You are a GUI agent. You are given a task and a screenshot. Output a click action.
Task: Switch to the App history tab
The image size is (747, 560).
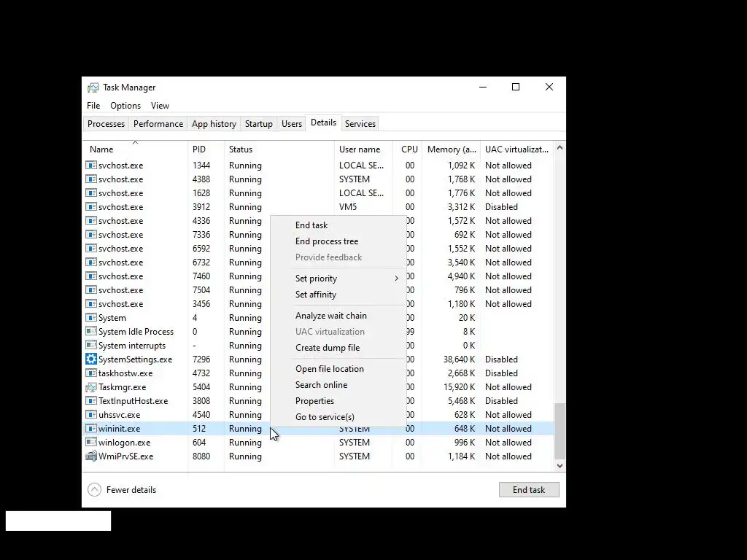[214, 124]
